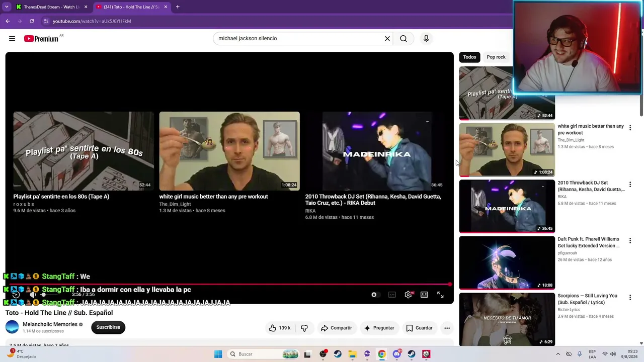Open a new browser tab
The height and width of the screenshot is (362, 644).
coord(178,7)
